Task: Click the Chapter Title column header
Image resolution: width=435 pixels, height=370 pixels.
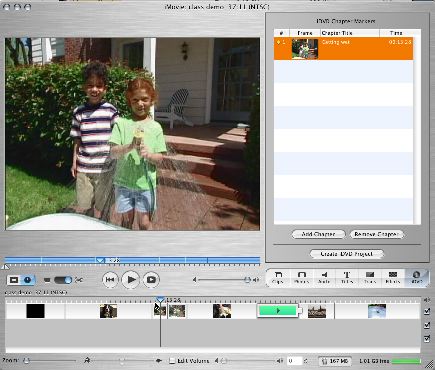Action: (350, 33)
